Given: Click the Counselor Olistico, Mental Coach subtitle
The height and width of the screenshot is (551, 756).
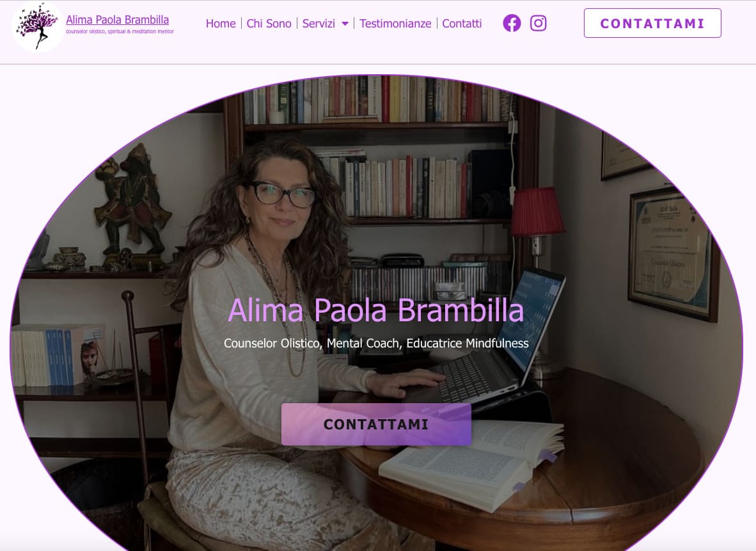Looking at the screenshot, I should point(376,343).
